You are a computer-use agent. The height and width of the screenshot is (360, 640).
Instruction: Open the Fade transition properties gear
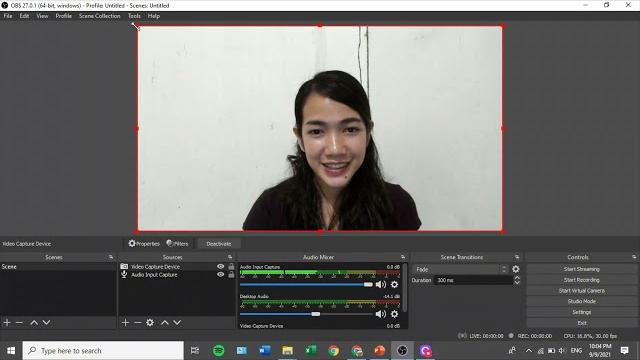tap(516, 269)
